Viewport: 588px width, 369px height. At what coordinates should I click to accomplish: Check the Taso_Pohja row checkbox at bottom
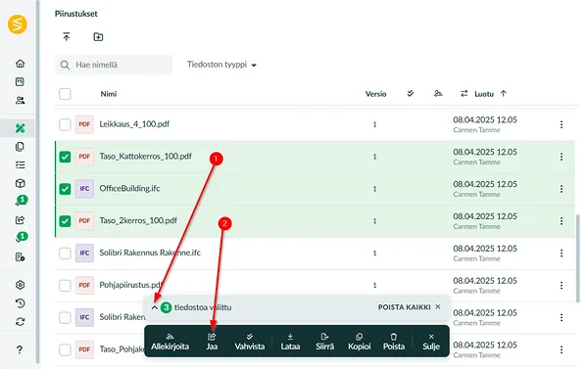(x=65, y=349)
